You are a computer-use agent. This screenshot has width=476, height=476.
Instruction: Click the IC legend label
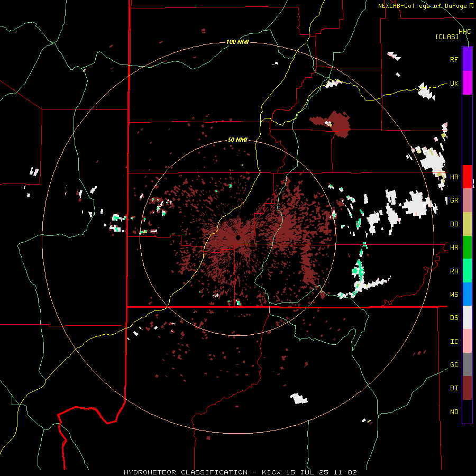click(x=454, y=342)
